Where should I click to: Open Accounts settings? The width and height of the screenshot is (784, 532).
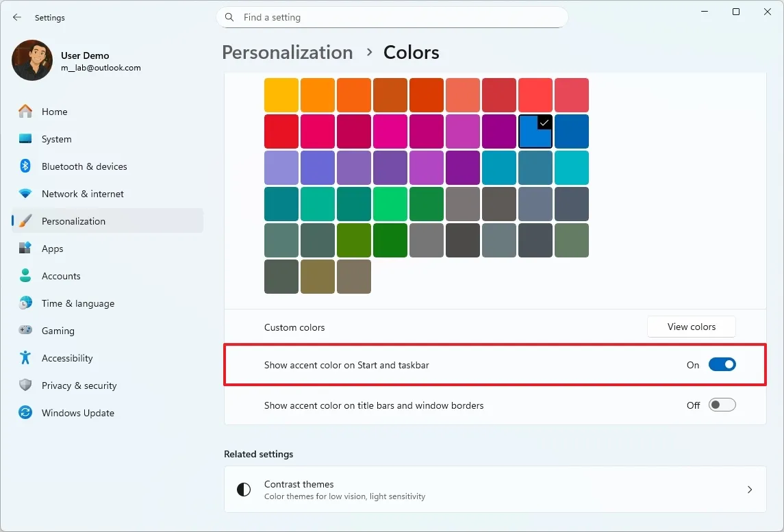tap(62, 276)
